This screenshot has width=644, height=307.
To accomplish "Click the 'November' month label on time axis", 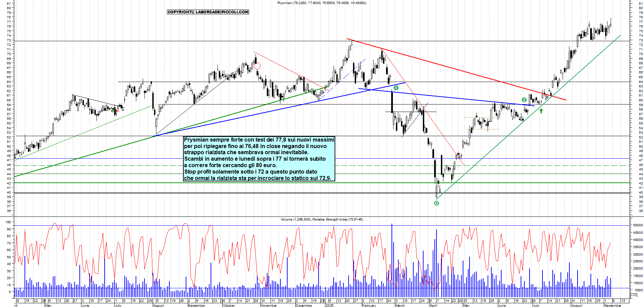I will pos(269,305).
